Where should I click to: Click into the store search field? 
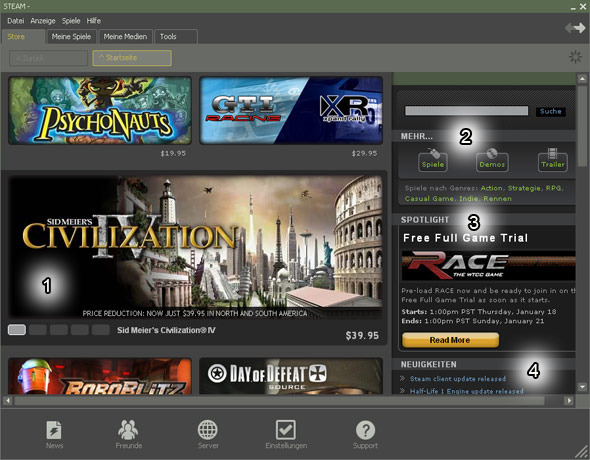tap(466, 111)
